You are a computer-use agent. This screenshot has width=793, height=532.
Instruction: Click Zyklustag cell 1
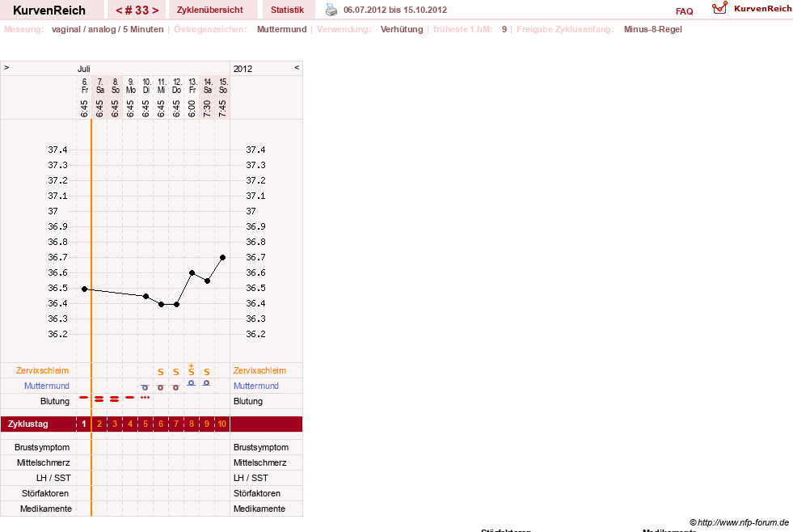click(84, 424)
